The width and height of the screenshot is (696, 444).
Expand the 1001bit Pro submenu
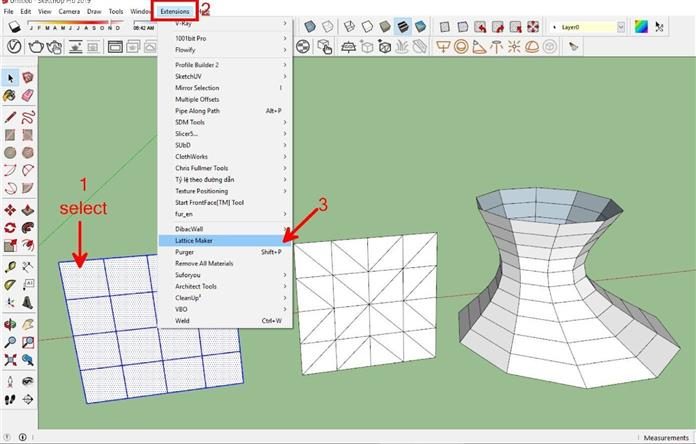pyautogui.click(x=225, y=38)
